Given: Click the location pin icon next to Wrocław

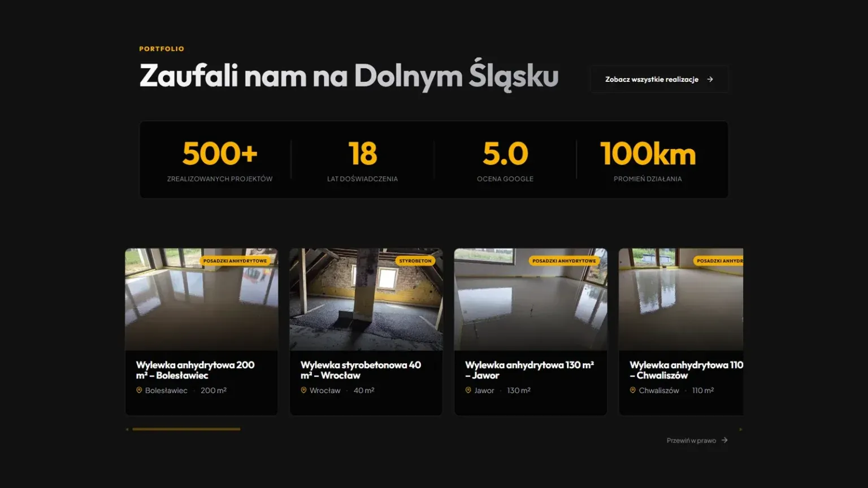Looking at the screenshot, I should (x=303, y=390).
